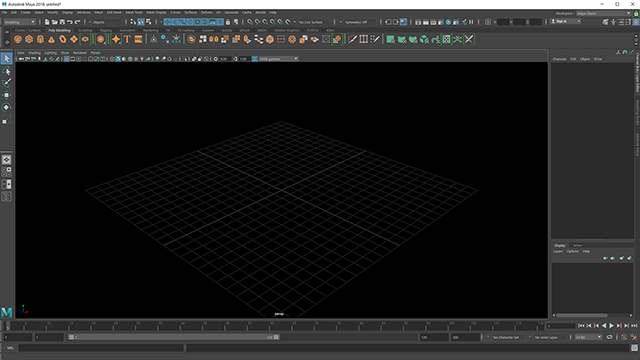The height and width of the screenshot is (360, 640).
Task: Activate the Select tool arrow in toolbox
Action: 7,58
